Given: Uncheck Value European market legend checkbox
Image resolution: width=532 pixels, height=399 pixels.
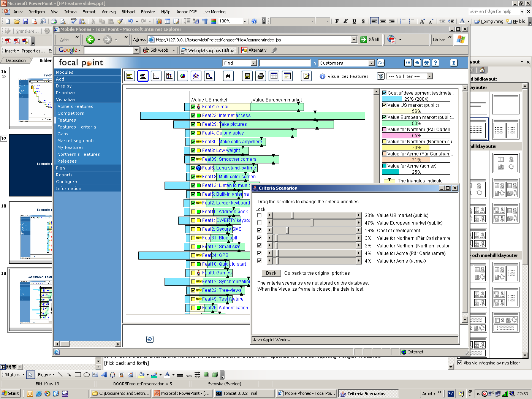Looking at the screenshot, I should click(x=384, y=117).
